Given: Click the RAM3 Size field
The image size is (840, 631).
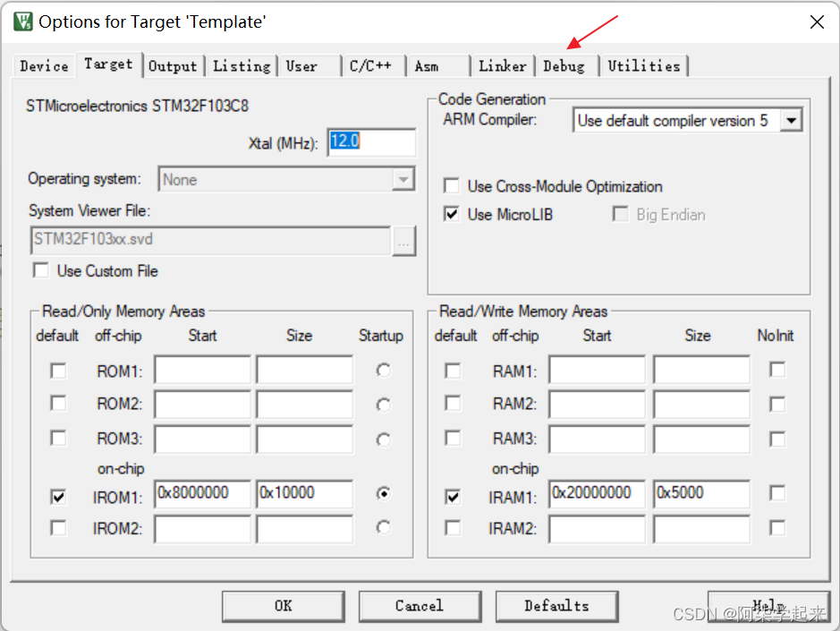Looking at the screenshot, I should click(701, 439).
